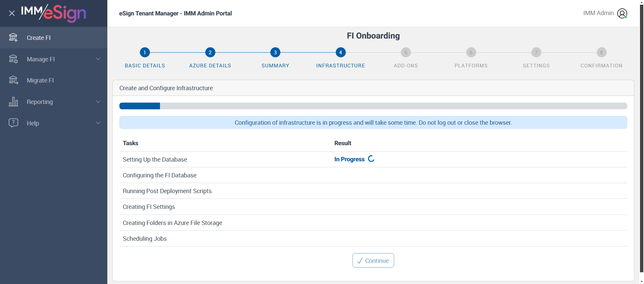Jump to step 2 Azure Details
Image resolution: width=644 pixels, height=284 pixels.
click(x=210, y=52)
